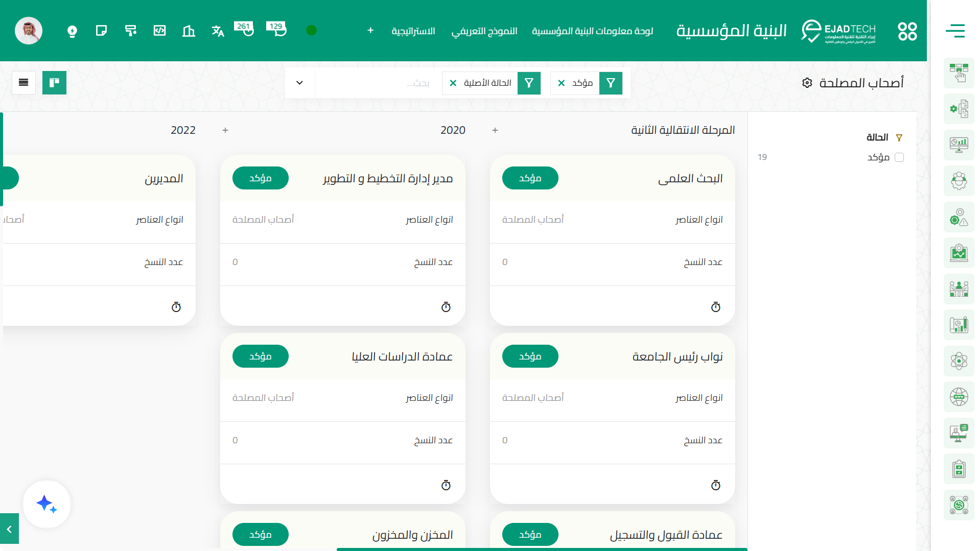Image resolution: width=980 pixels, height=551 pixels.
Task: Open the المخزن والمخزون card
Action: coord(412,535)
